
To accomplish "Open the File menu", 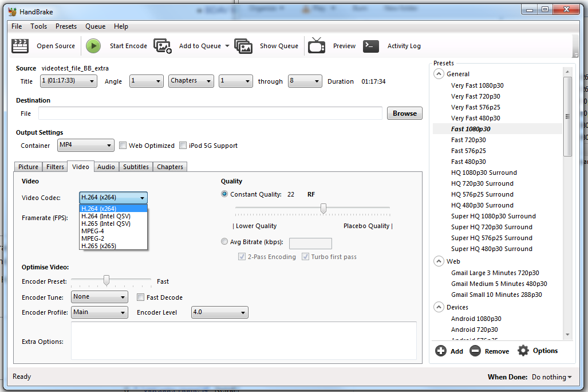I will [17, 26].
